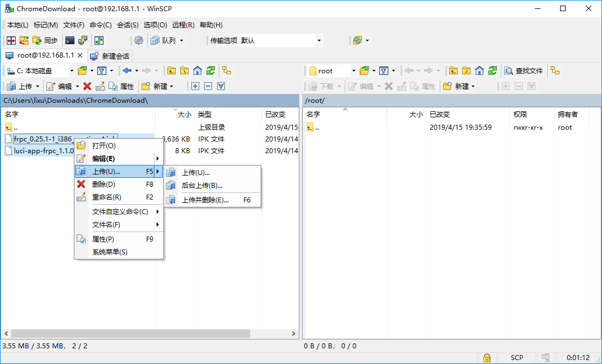Select 后台上传(B)... in submenu
The image size is (602, 364).
coord(213,186)
